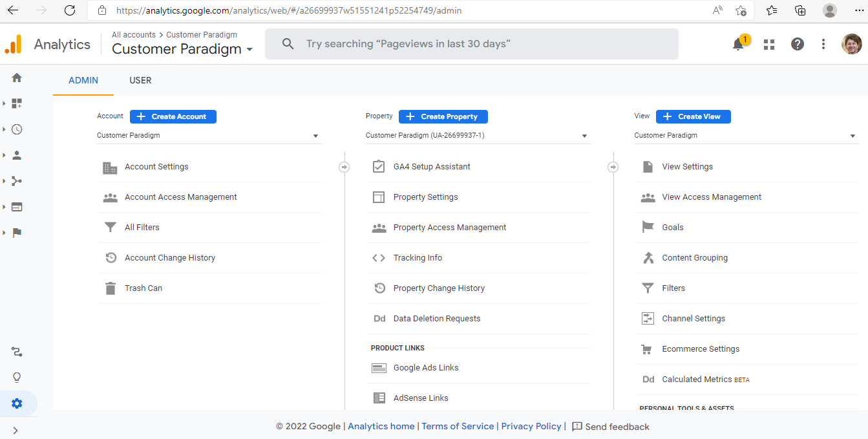Open the Audience person icon in sidebar
This screenshot has width=868, height=439.
click(x=17, y=155)
